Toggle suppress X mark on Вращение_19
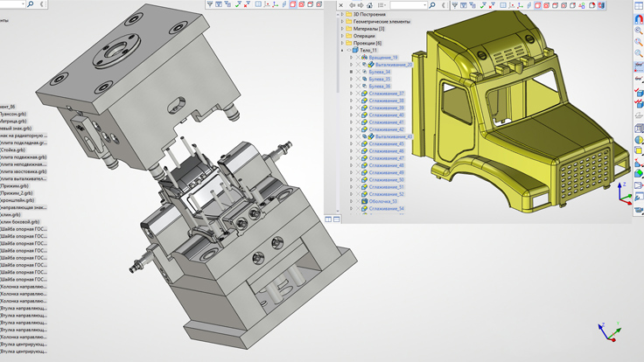Image resolution: width=644 pixels, height=362 pixels. 358,58
